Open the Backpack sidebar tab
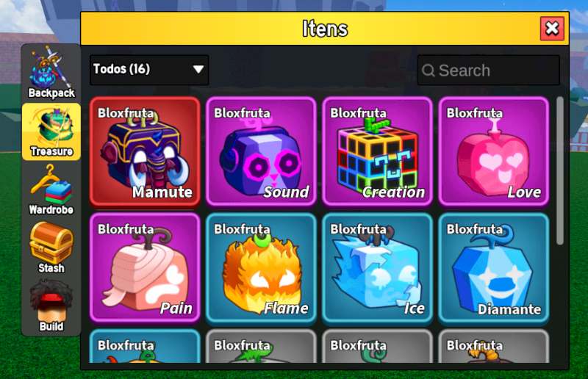Viewport: 588px width, 379px height. (51, 73)
